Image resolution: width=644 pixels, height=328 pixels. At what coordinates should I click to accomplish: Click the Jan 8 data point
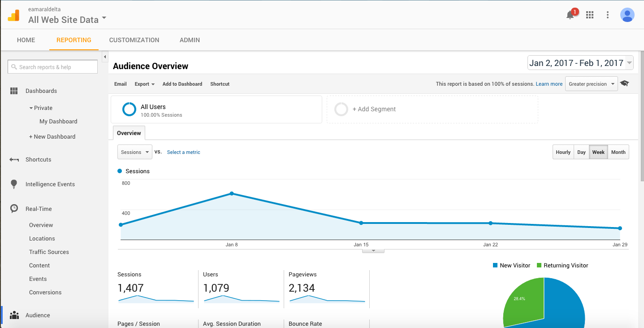coord(232,193)
